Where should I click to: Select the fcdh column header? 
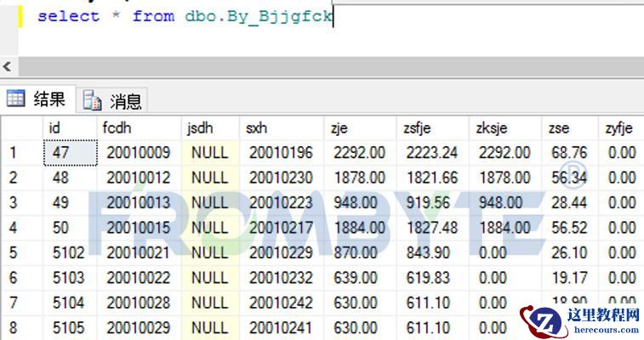[140, 128]
